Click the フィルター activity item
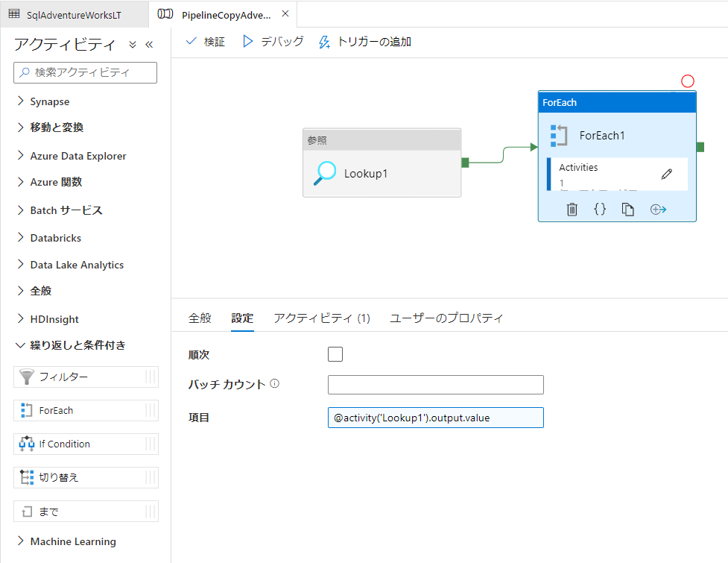The height and width of the screenshot is (563, 728). click(86, 377)
